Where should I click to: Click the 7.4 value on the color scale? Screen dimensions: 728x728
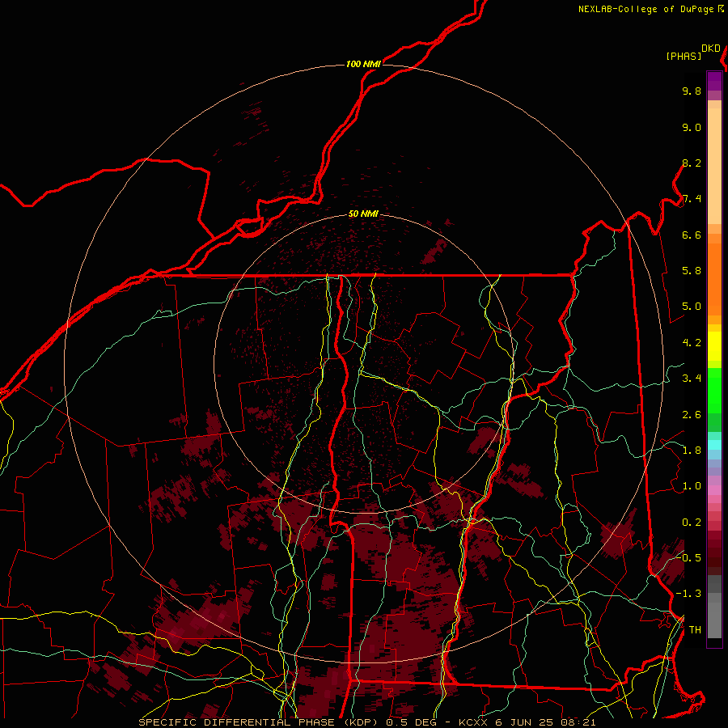pyautogui.click(x=692, y=199)
